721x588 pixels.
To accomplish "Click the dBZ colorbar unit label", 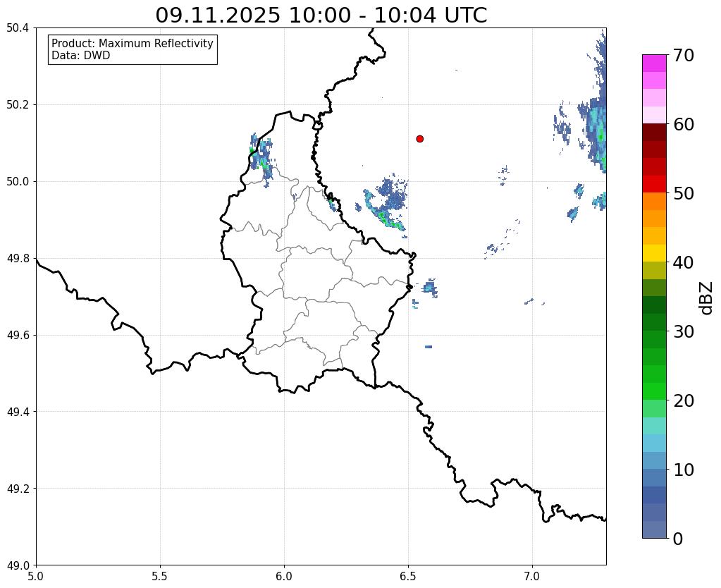I will point(707,298).
